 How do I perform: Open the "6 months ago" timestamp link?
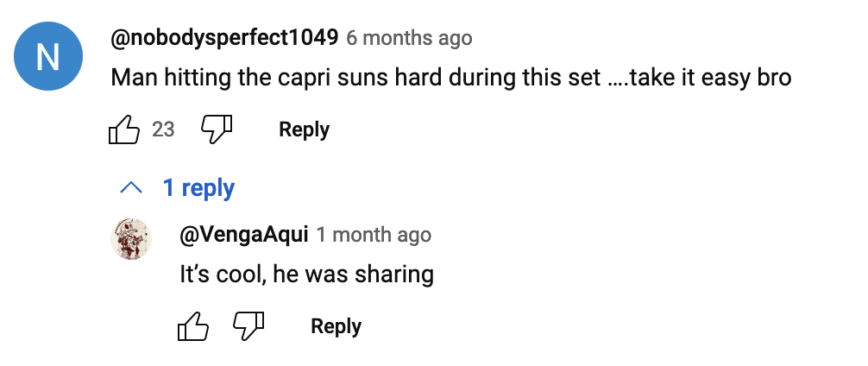(409, 38)
